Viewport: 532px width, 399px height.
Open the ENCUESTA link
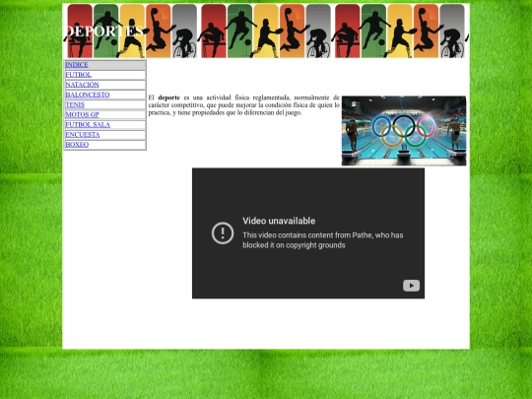[83, 135]
